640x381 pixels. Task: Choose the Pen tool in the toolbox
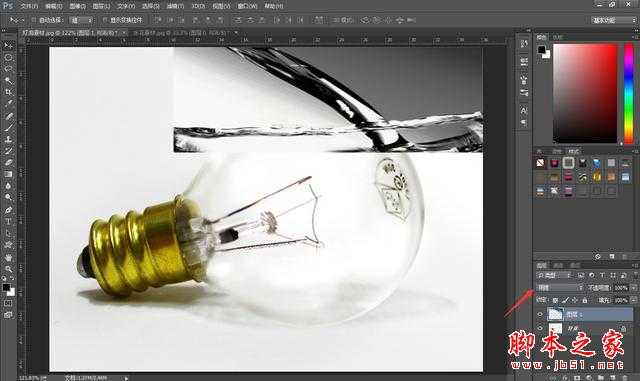click(x=8, y=210)
